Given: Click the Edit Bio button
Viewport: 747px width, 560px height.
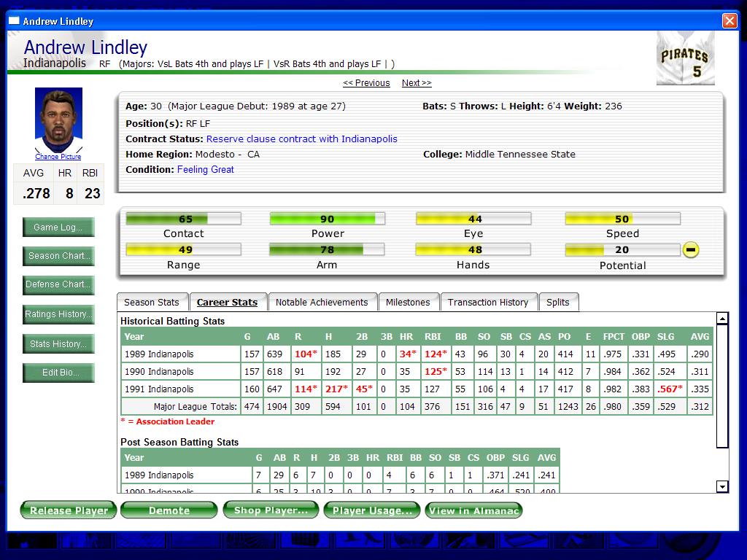Looking at the screenshot, I should [x=58, y=373].
